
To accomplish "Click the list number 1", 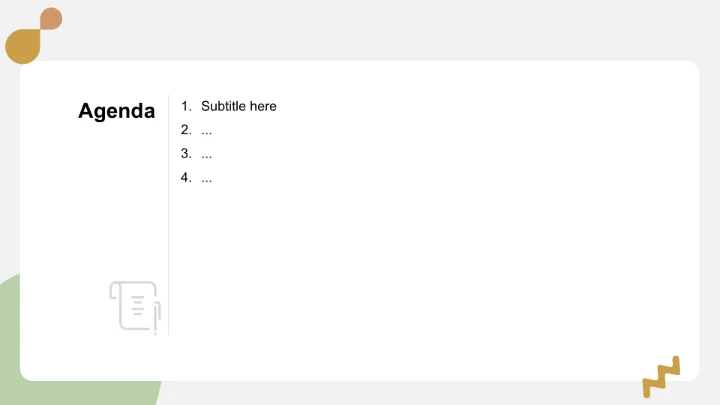I will click(185, 106).
